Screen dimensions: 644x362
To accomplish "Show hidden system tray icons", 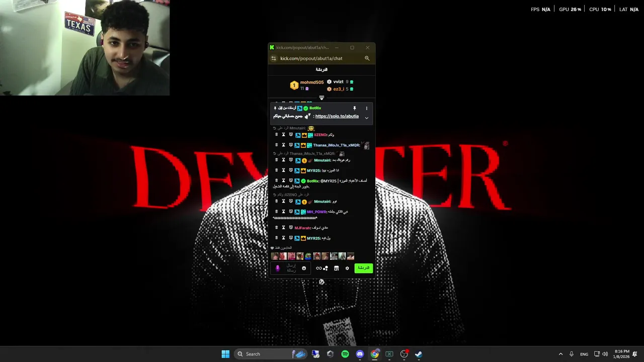I will pyautogui.click(x=560, y=354).
